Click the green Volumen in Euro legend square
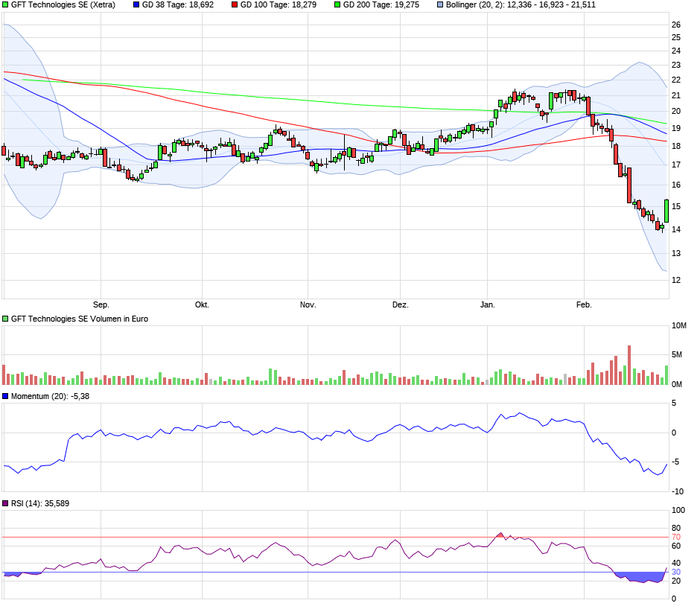This screenshot has width=700, height=606. pos(6,319)
